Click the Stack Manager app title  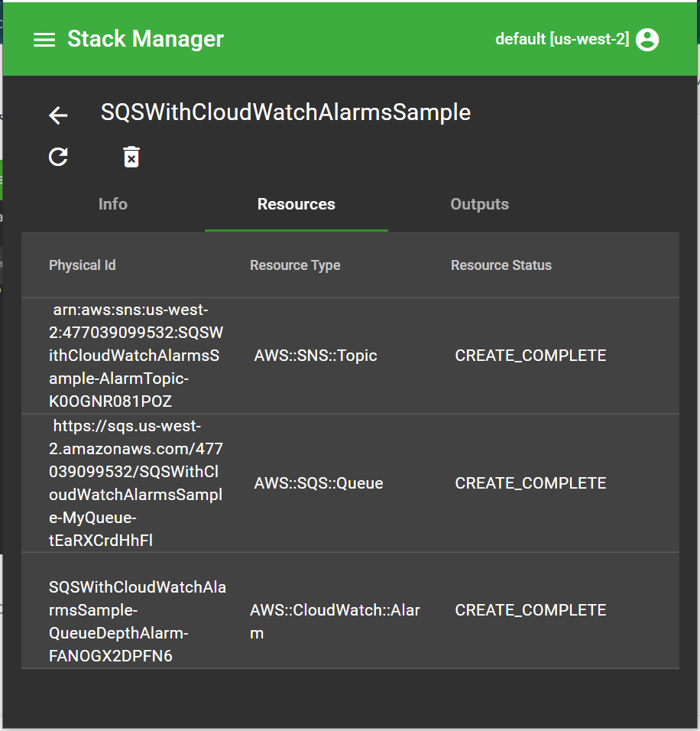pos(145,39)
